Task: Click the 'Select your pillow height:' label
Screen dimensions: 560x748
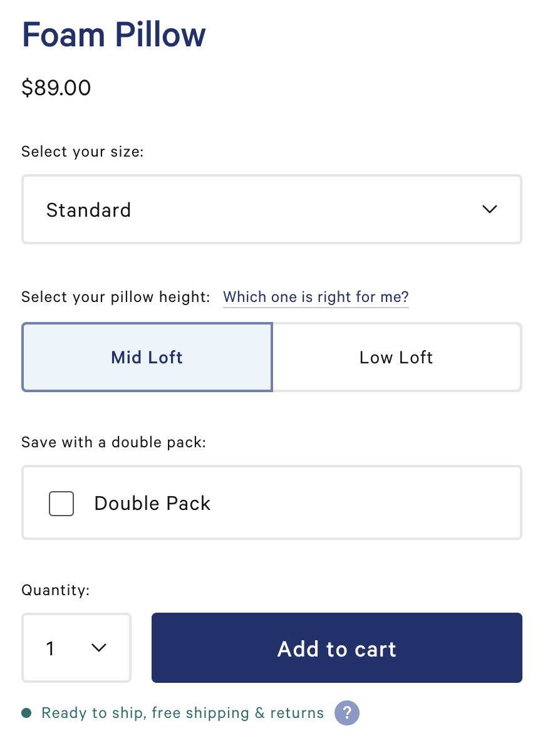Action: coord(116,296)
